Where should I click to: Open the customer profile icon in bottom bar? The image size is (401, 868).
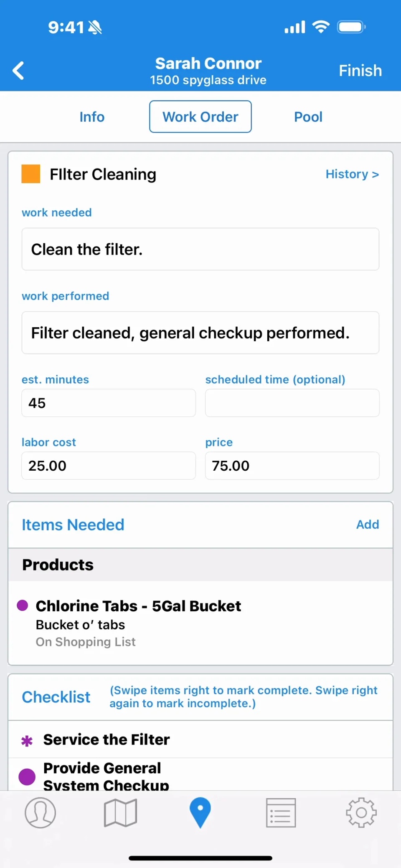click(40, 812)
